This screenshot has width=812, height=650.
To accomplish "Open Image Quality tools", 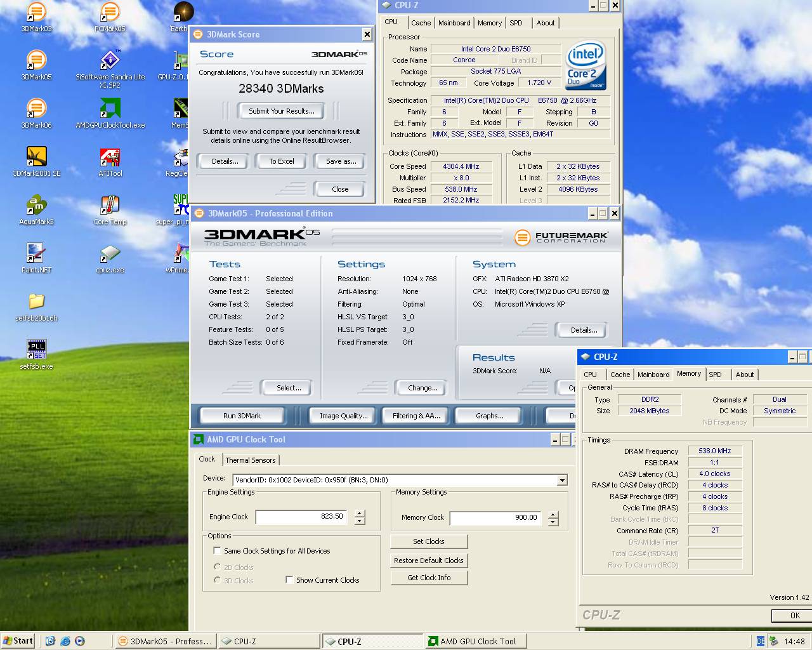I will click(343, 416).
